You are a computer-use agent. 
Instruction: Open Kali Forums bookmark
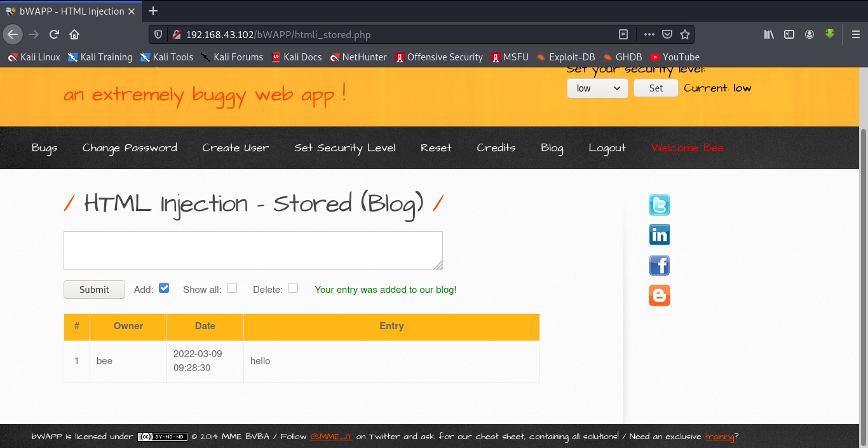click(x=232, y=57)
